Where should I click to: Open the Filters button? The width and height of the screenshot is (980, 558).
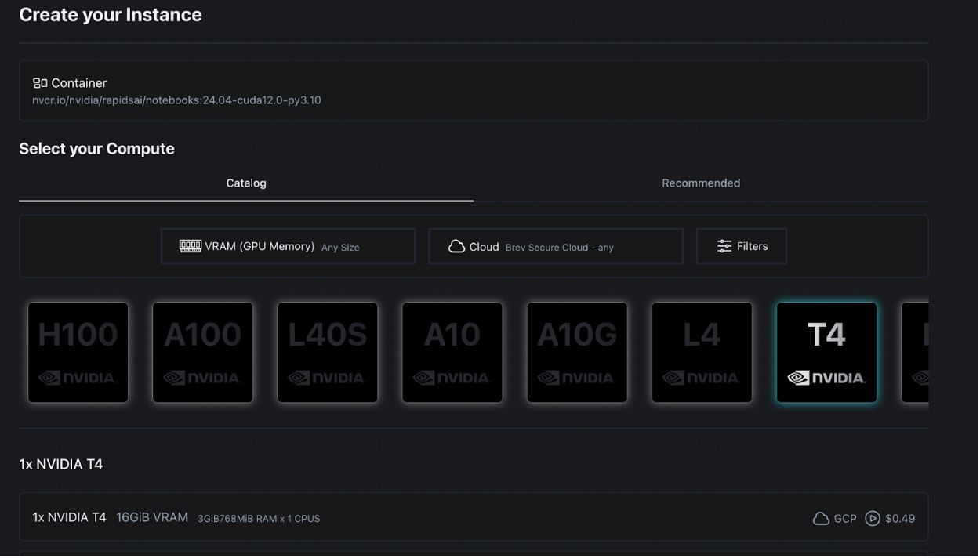[x=741, y=246]
